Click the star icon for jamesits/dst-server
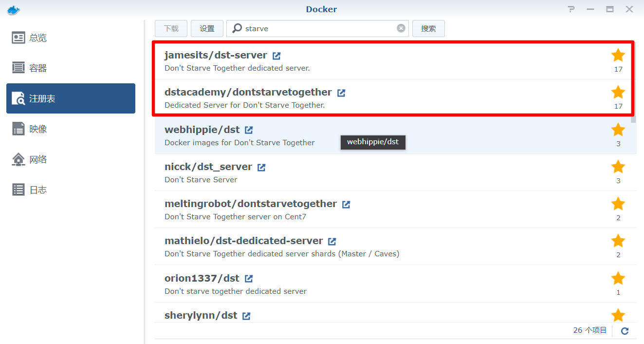This screenshot has width=644, height=344. point(618,55)
